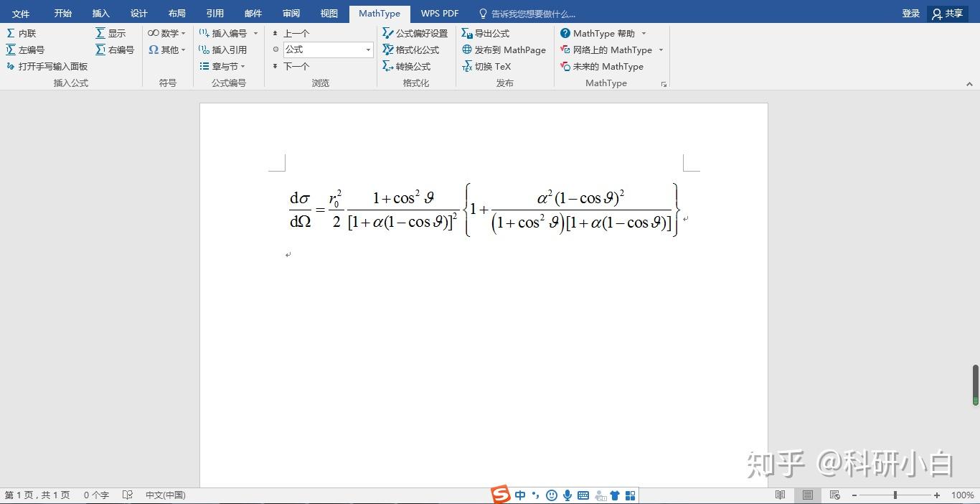Expand the MathType Help (MathType 帮助) dropdown
Screen dimensions: 980x504
tap(644, 33)
